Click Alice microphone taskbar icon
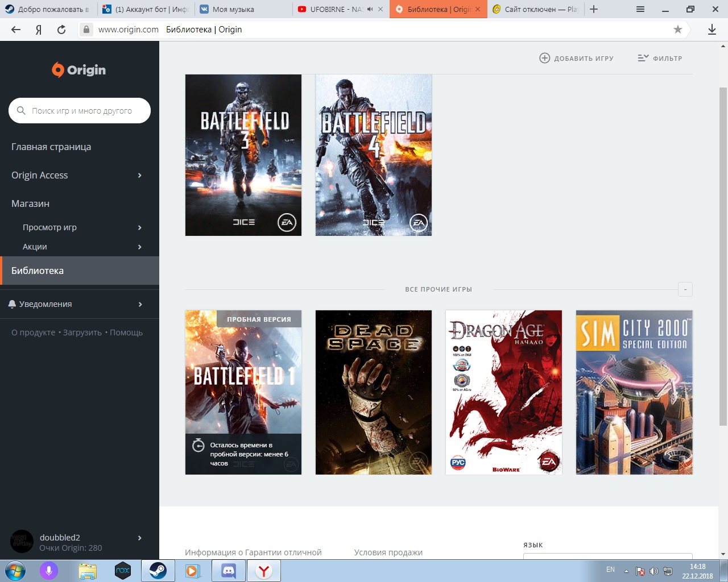The height and width of the screenshot is (582, 728). pyautogui.click(x=49, y=571)
